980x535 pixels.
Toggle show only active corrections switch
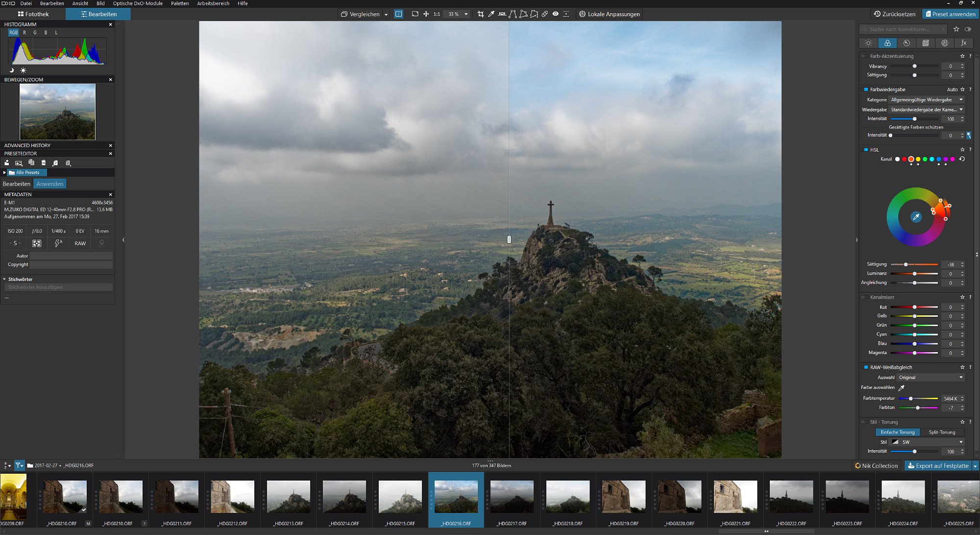click(x=968, y=29)
